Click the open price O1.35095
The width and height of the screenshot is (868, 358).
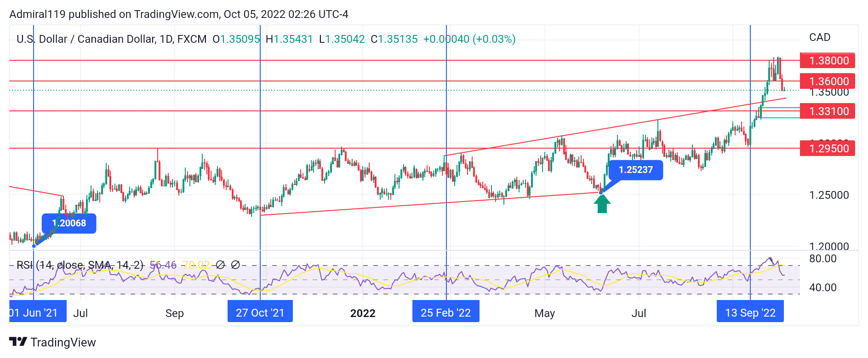point(236,39)
